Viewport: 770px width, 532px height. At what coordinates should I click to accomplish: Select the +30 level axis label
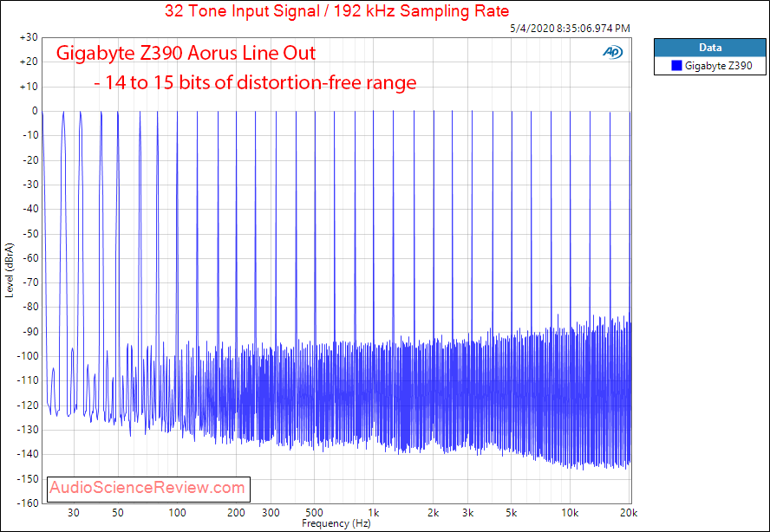point(29,38)
